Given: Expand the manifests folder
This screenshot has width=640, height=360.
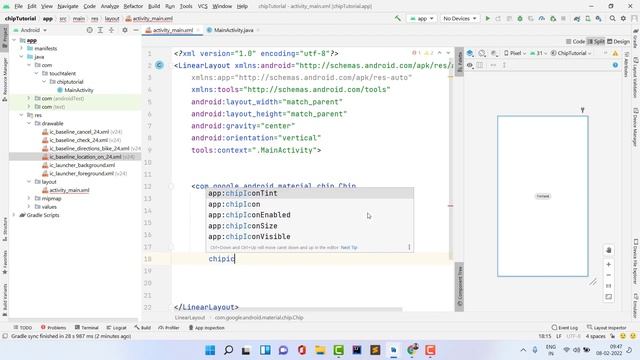Looking at the screenshot, I should pos(22,48).
